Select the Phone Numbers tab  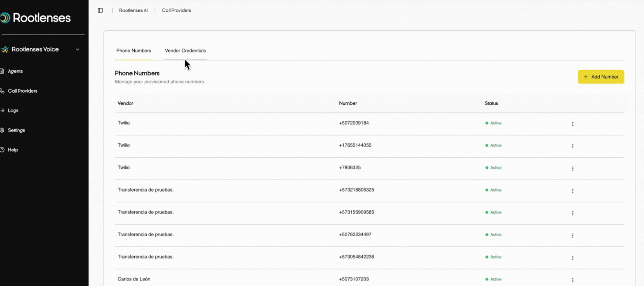point(133,51)
